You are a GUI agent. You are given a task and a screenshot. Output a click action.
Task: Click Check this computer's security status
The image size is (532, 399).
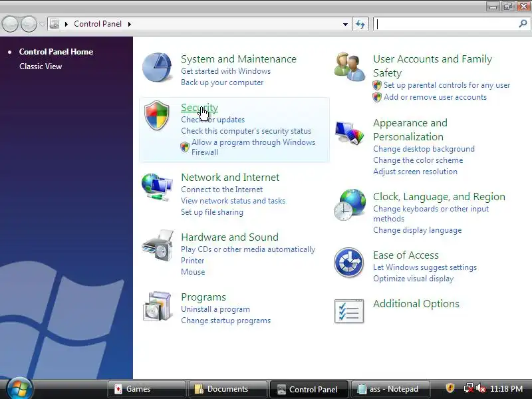(x=246, y=131)
